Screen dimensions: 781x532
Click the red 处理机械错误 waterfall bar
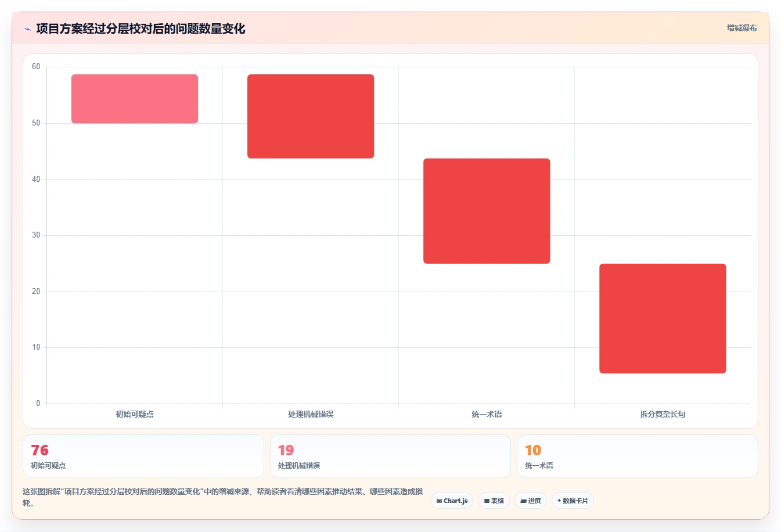311,116
